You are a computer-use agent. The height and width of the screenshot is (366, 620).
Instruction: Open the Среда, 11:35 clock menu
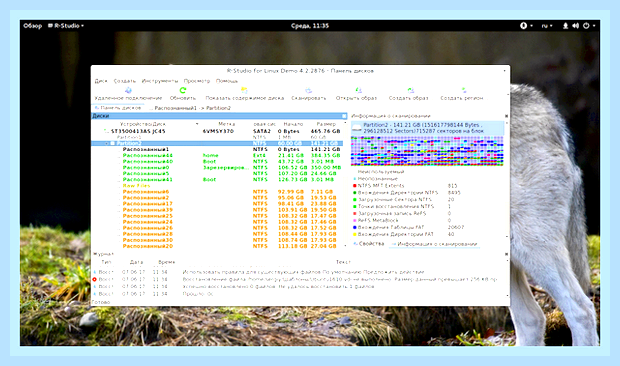(x=310, y=26)
